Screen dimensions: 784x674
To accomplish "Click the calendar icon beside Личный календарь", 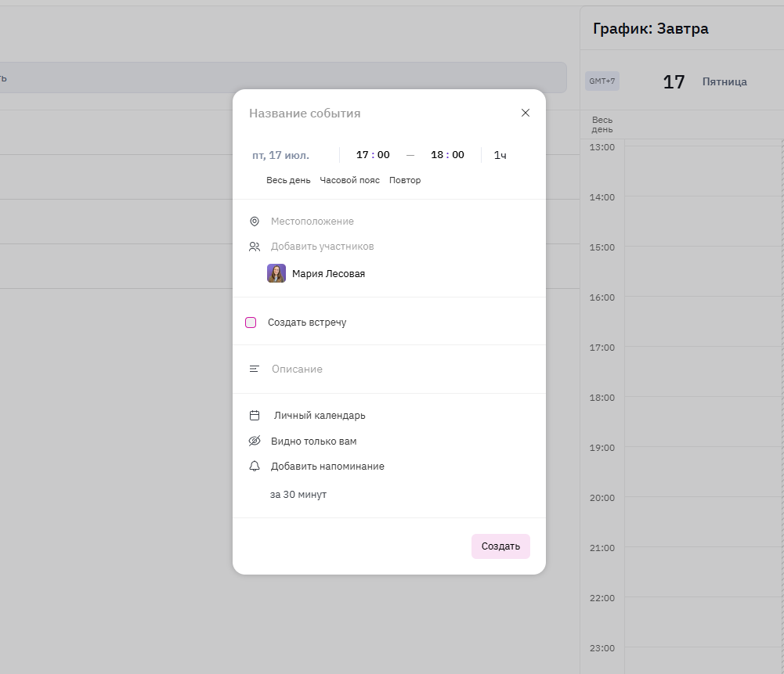I will [255, 415].
